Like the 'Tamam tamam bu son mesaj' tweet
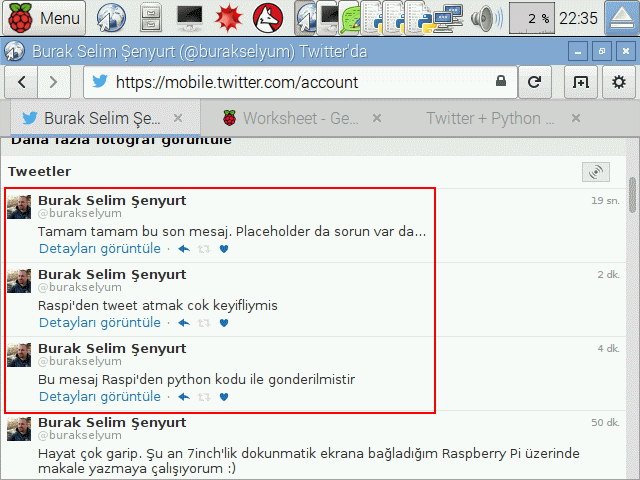 (224, 249)
